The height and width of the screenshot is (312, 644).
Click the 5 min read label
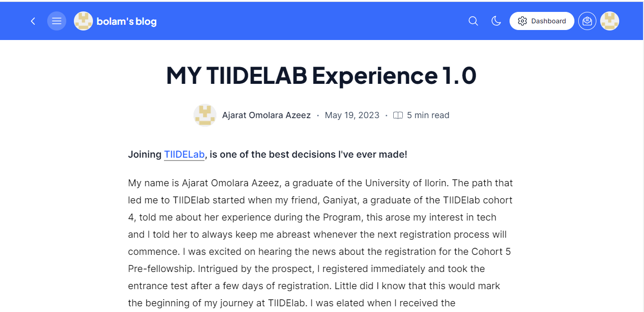tap(428, 115)
